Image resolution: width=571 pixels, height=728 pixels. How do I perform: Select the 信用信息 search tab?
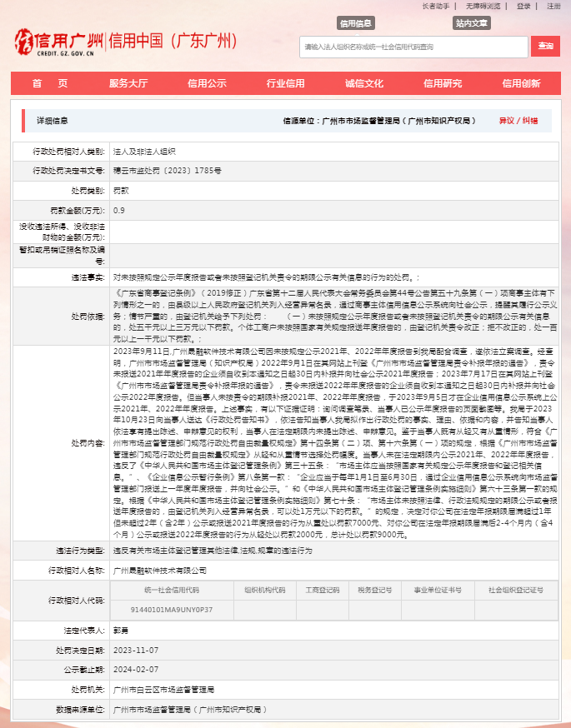point(355,23)
